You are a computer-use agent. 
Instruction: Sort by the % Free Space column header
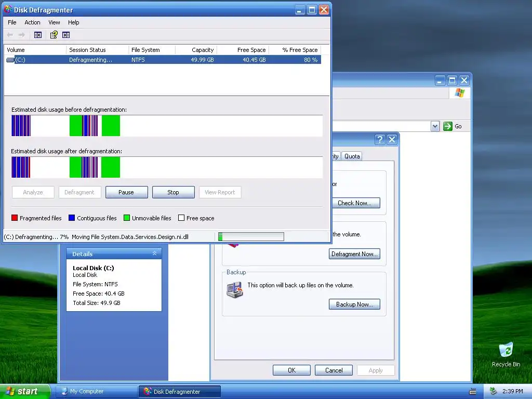click(x=295, y=50)
